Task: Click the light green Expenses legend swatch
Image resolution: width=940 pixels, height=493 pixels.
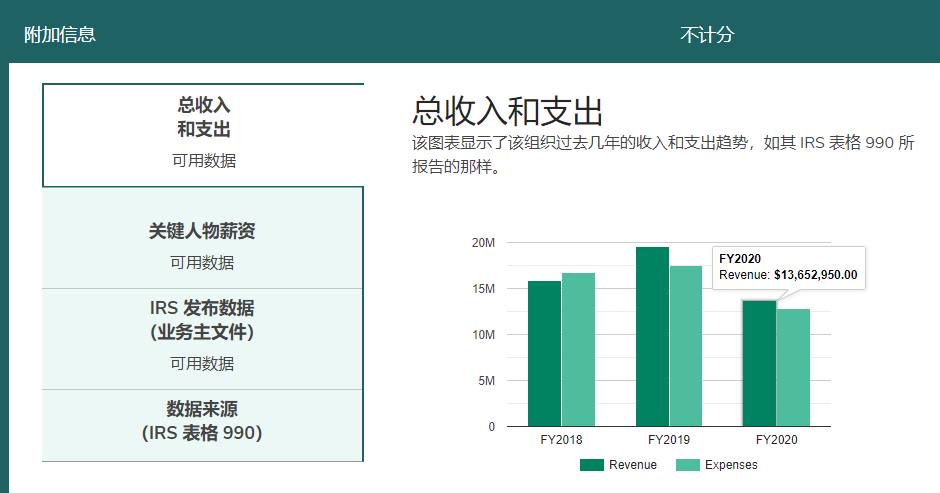Action: 688,465
